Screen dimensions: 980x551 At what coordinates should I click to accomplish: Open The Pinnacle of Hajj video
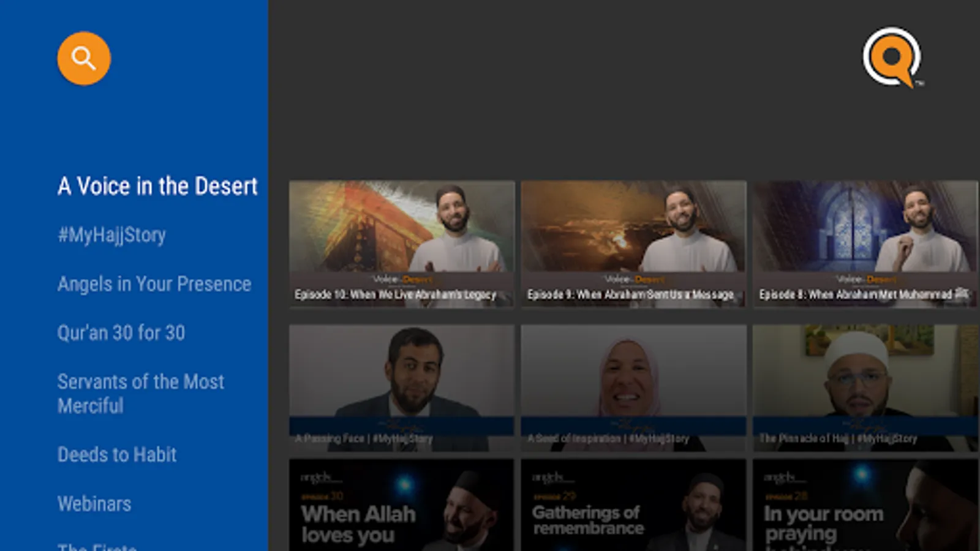point(866,388)
